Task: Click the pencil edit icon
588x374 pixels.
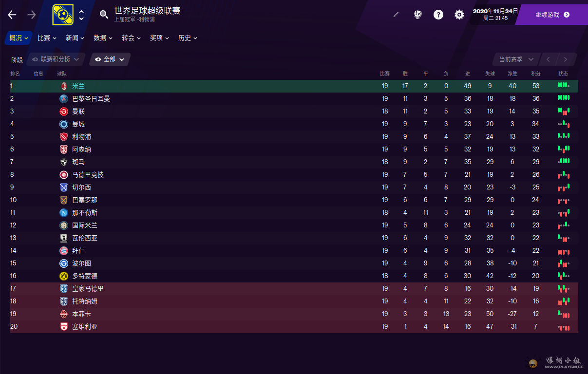Action: click(396, 15)
